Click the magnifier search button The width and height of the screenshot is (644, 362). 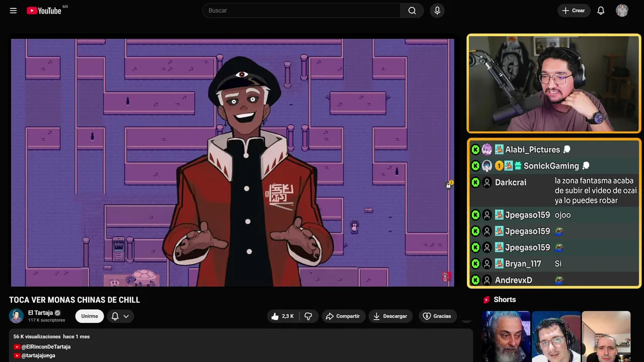412,11
